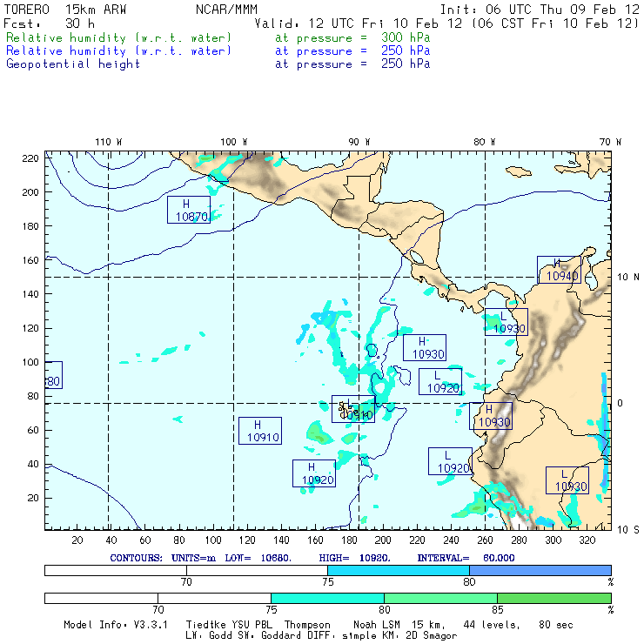
Task: Click the '44 levels,' footer text
Action: tap(492, 625)
